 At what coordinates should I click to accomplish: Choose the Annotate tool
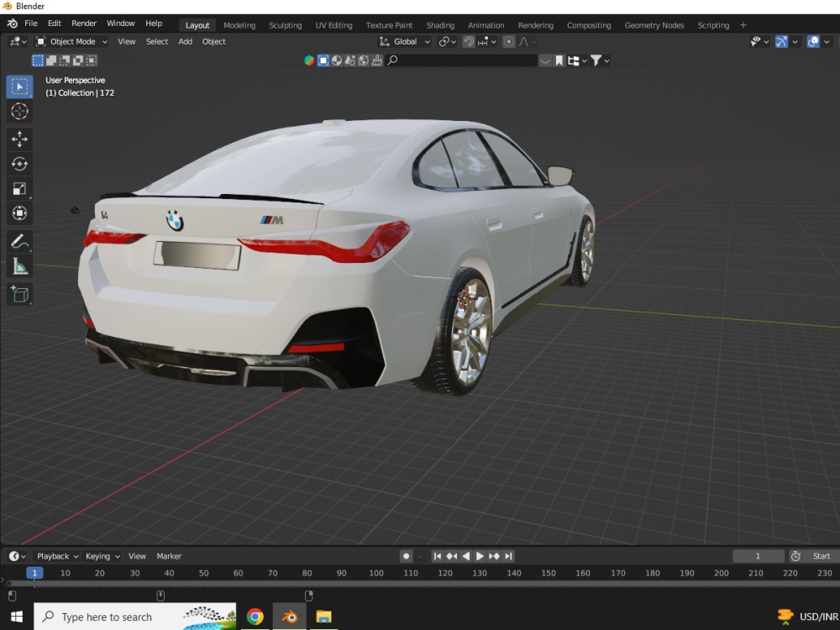[x=19, y=242]
